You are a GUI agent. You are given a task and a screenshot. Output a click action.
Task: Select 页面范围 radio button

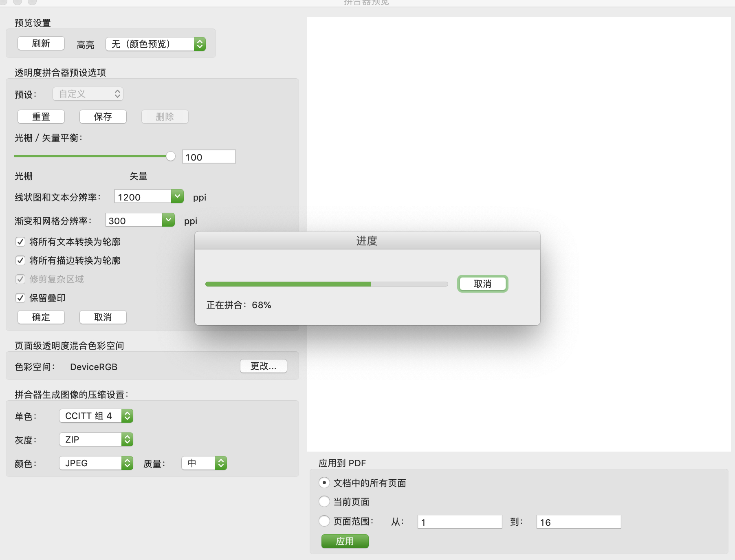pos(324,521)
